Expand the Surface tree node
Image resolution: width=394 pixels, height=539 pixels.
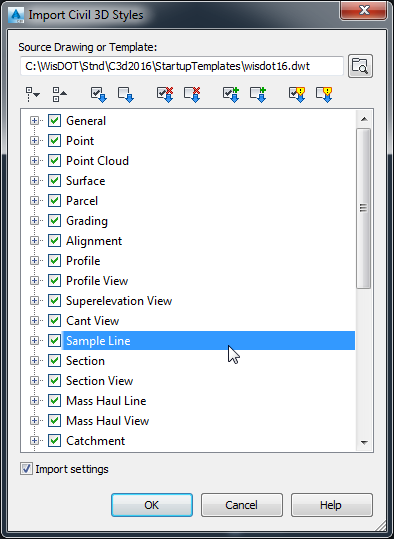click(x=34, y=180)
